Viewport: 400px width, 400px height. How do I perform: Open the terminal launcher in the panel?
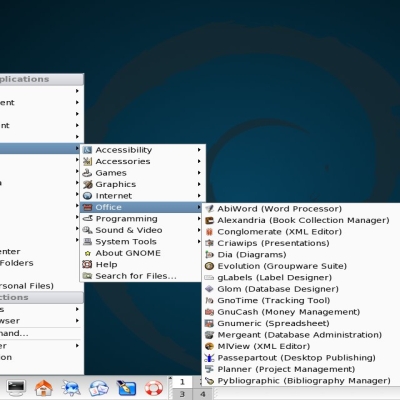pyautogui.click(x=16, y=388)
